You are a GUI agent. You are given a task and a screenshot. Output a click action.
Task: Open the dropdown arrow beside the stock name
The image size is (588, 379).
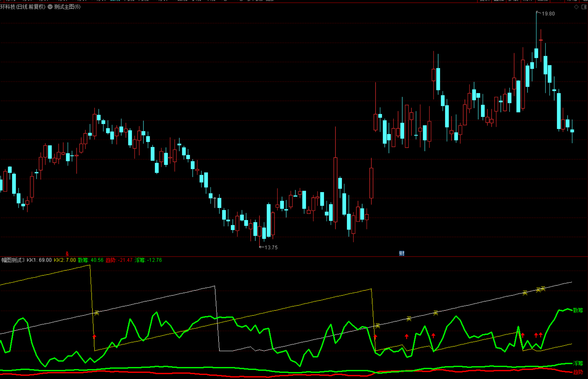(50, 7)
